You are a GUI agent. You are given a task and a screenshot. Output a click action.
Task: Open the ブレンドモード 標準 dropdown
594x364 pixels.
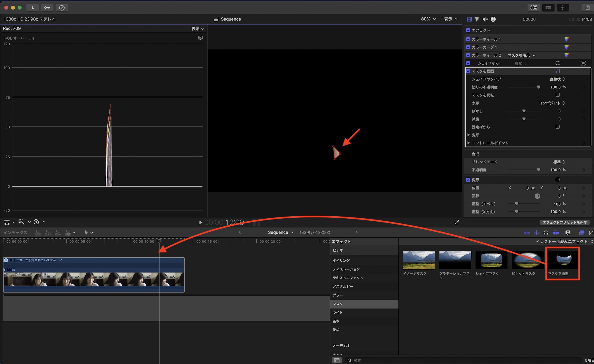click(x=559, y=162)
